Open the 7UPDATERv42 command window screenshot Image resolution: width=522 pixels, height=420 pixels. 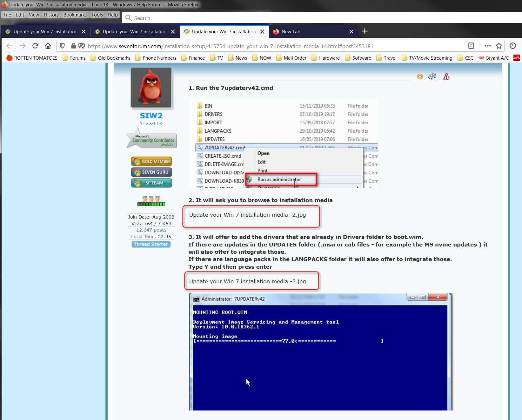[321, 352]
